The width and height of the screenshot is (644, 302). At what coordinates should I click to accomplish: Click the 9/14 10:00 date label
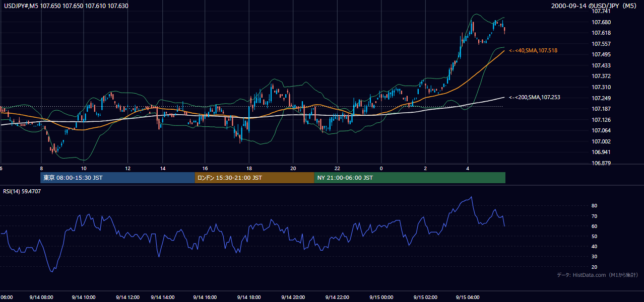pos(85,297)
